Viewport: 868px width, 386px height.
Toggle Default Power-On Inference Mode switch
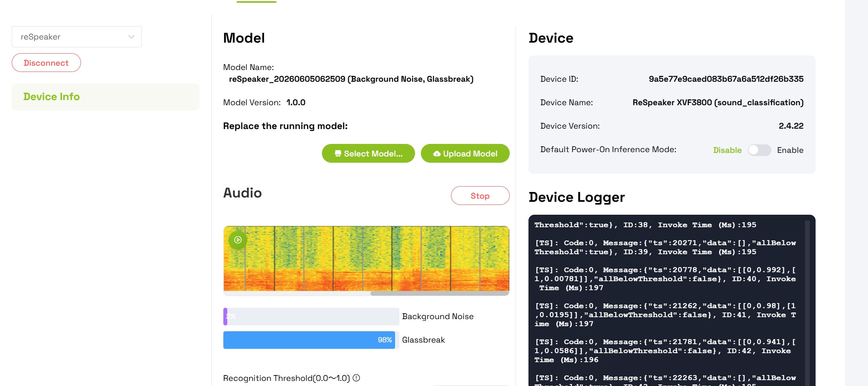pos(759,150)
